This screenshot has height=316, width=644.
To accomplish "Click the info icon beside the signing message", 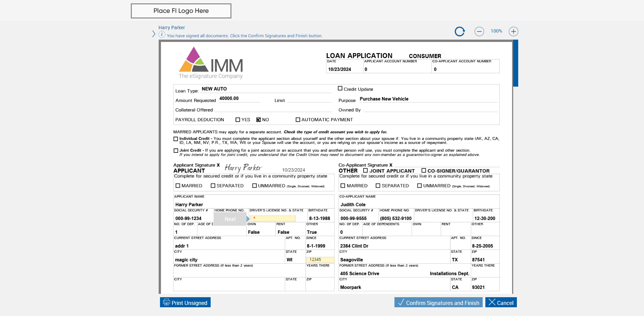I will click(162, 34).
